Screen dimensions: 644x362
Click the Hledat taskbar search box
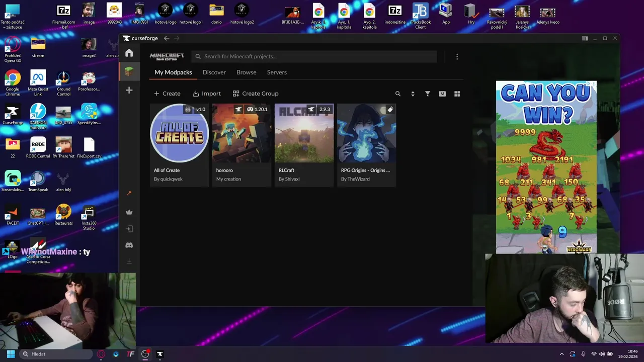pyautogui.click(x=56, y=354)
